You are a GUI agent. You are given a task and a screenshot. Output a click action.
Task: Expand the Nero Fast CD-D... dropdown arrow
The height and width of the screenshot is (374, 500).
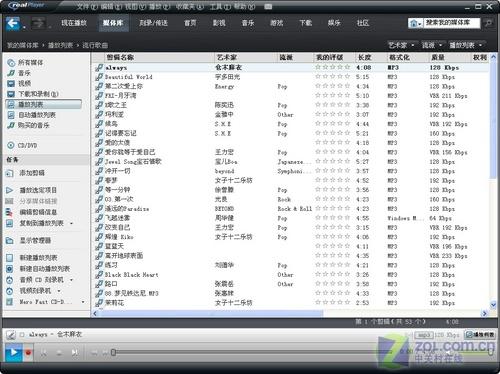pos(83,302)
